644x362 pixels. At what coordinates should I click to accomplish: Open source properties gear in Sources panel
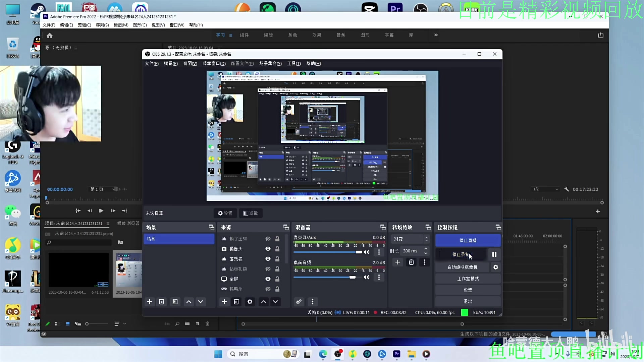[x=250, y=302]
